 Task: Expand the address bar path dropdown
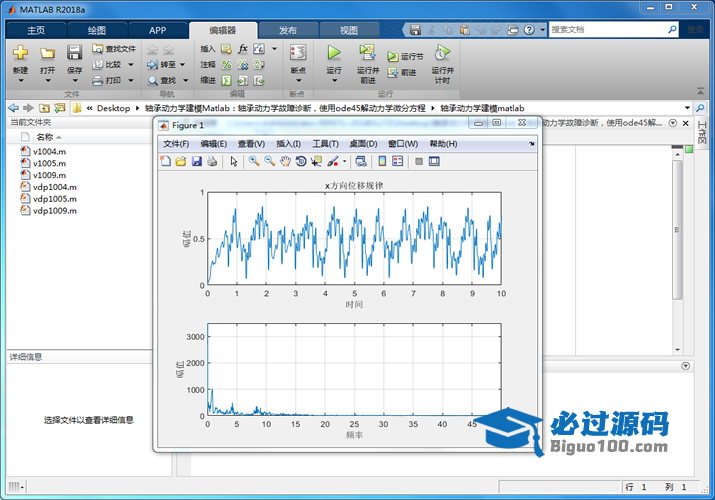point(687,108)
